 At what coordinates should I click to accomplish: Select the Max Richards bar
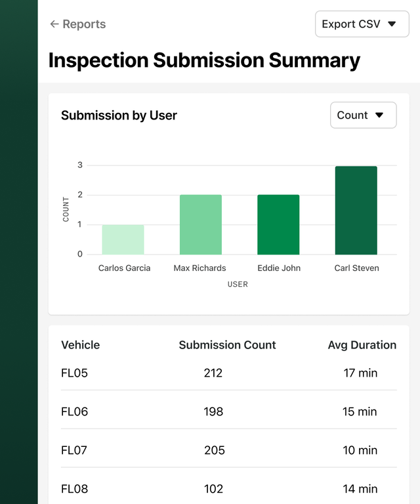[200, 224]
